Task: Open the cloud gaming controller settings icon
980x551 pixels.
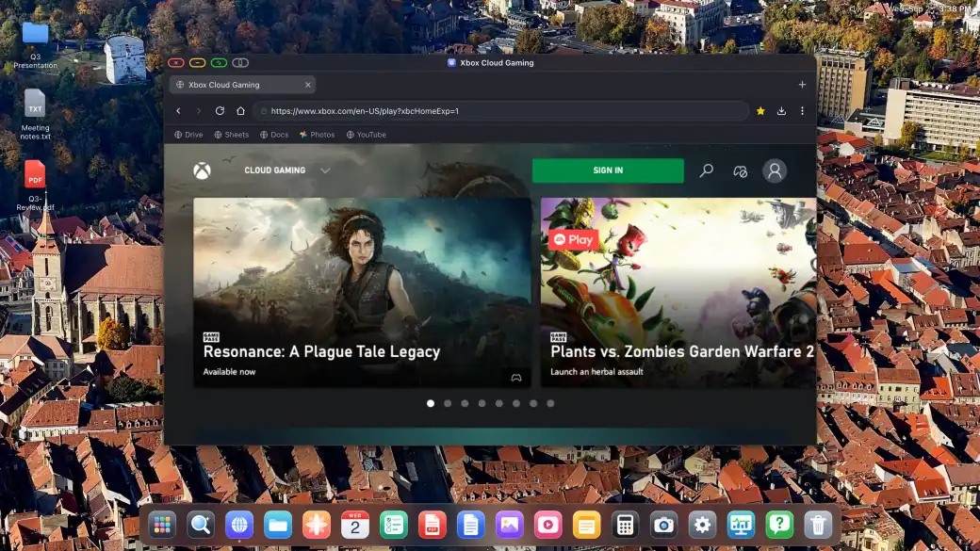Action: [x=740, y=170]
